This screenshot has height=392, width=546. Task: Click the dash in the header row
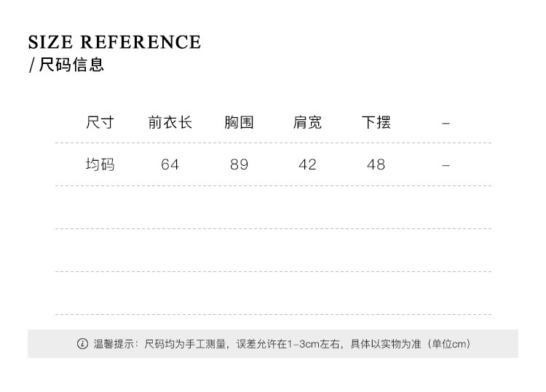(446, 124)
